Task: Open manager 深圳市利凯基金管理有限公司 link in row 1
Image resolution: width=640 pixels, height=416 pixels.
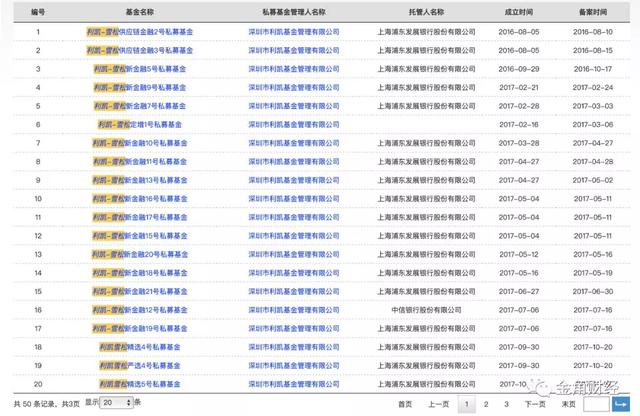Action: (294, 32)
